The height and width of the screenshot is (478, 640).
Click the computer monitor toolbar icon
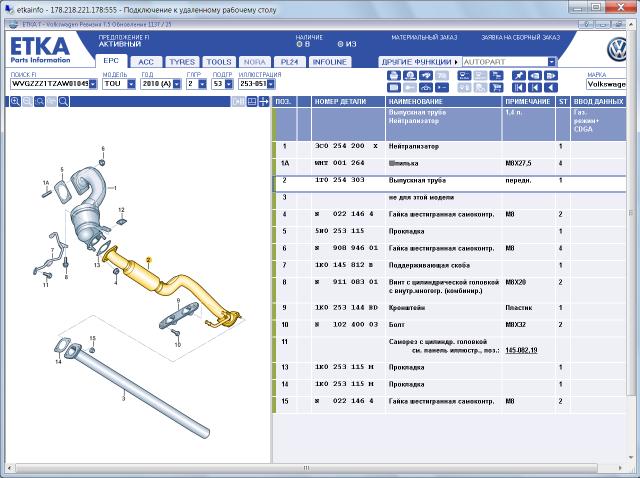(464, 76)
